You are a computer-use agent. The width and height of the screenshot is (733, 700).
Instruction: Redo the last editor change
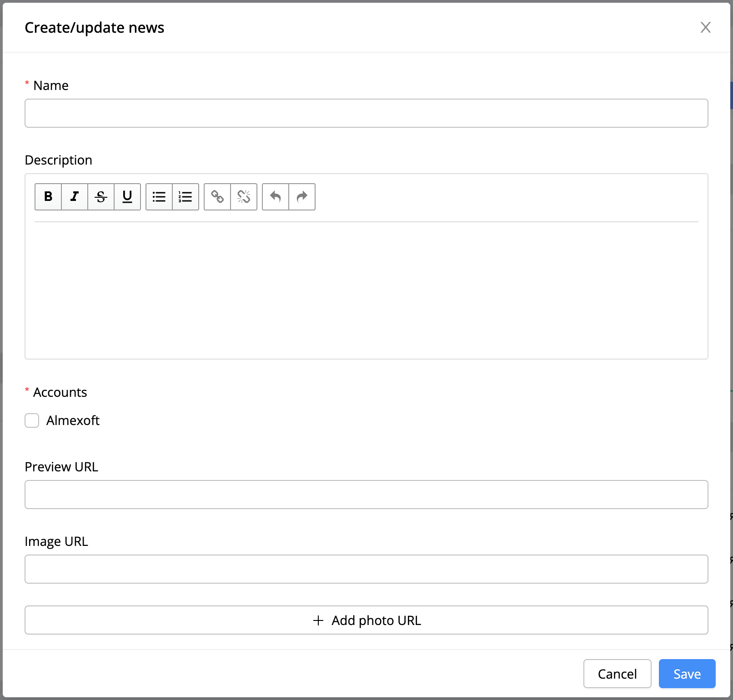(302, 197)
